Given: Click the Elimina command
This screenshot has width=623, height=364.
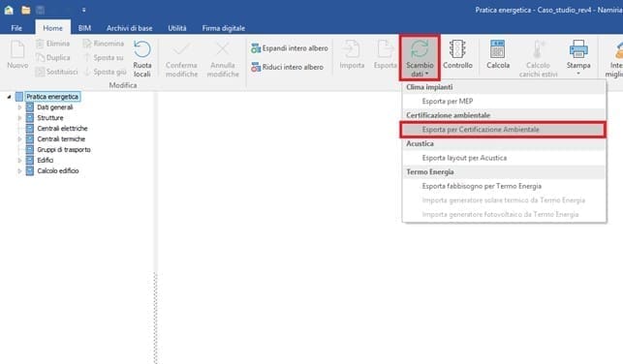Looking at the screenshot, I should 53,44.
